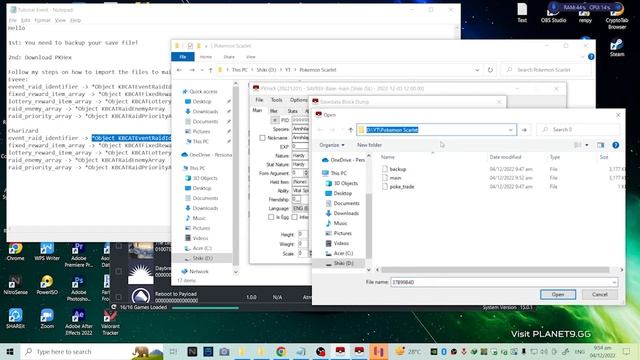
Task: Open File menu in PKHeX window
Action: click(259, 100)
